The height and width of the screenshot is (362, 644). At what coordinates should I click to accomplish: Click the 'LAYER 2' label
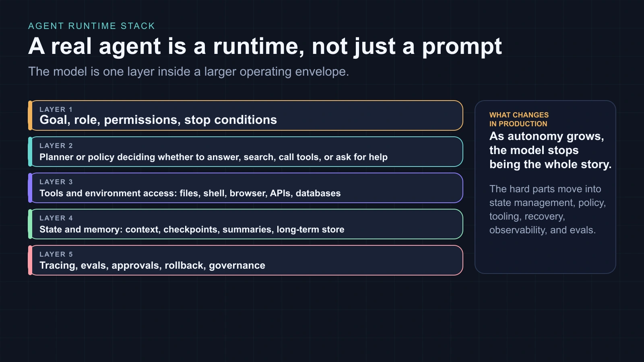click(x=56, y=146)
